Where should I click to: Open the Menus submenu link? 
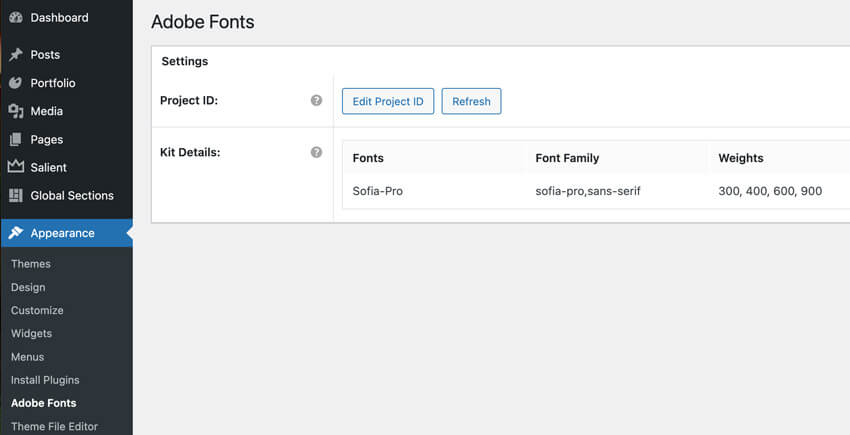pyautogui.click(x=28, y=357)
